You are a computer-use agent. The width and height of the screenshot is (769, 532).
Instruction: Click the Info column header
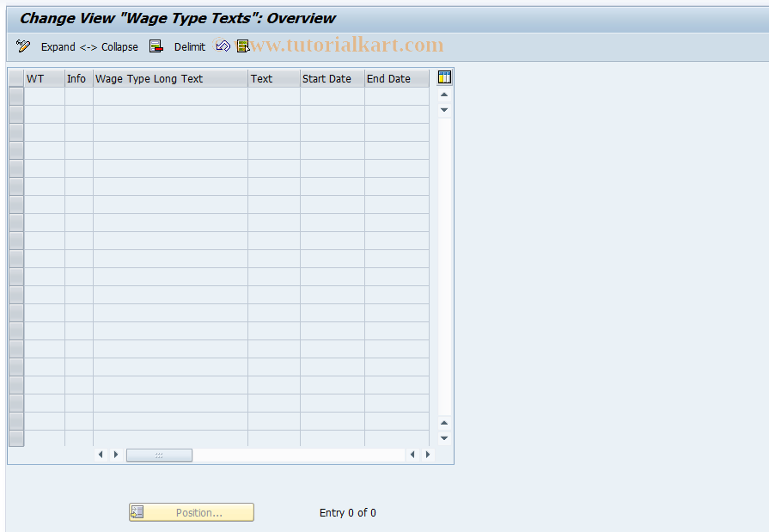click(79, 78)
